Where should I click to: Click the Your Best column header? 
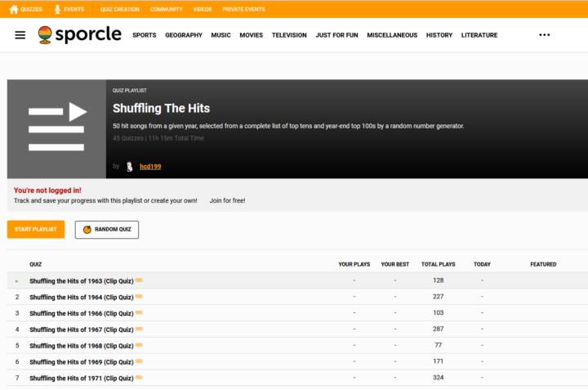coord(395,264)
